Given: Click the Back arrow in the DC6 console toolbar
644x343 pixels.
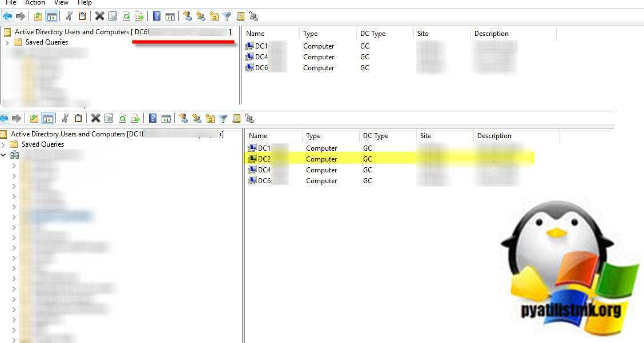Looking at the screenshot, I should click(x=7, y=16).
